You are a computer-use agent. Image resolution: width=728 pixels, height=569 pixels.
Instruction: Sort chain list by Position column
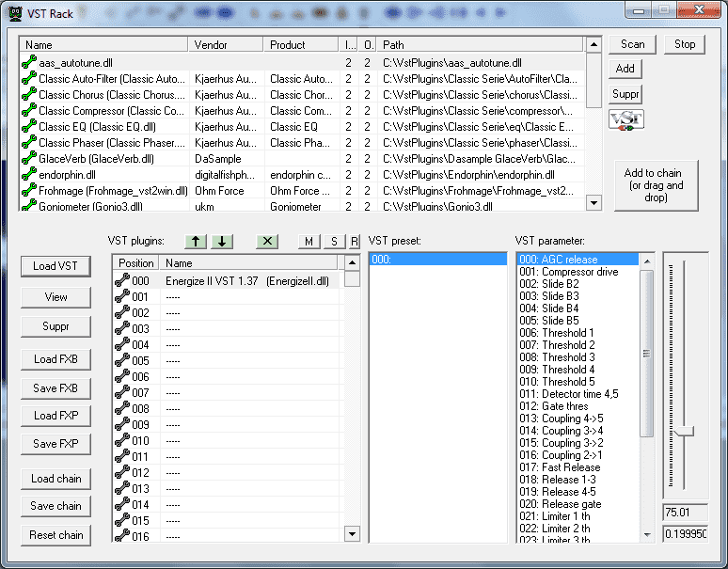pyautogui.click(x=136, y=262)
